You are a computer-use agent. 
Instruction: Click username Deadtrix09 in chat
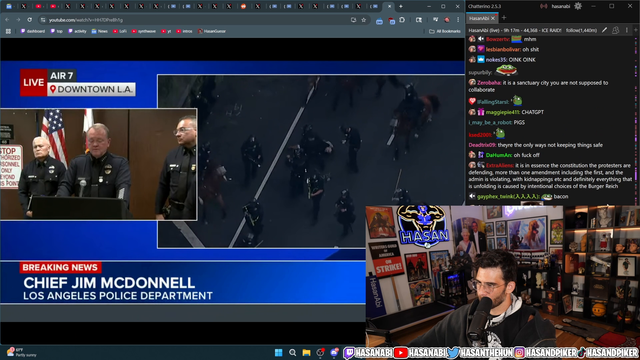[x=482, y=145]
